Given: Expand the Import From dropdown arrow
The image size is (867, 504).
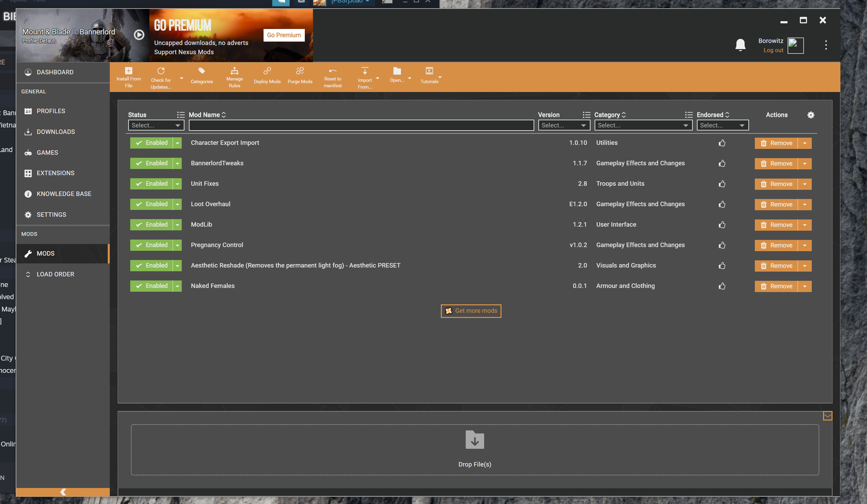Looking at the screenshot, I should pyautogui.click(x=377, y=78).
